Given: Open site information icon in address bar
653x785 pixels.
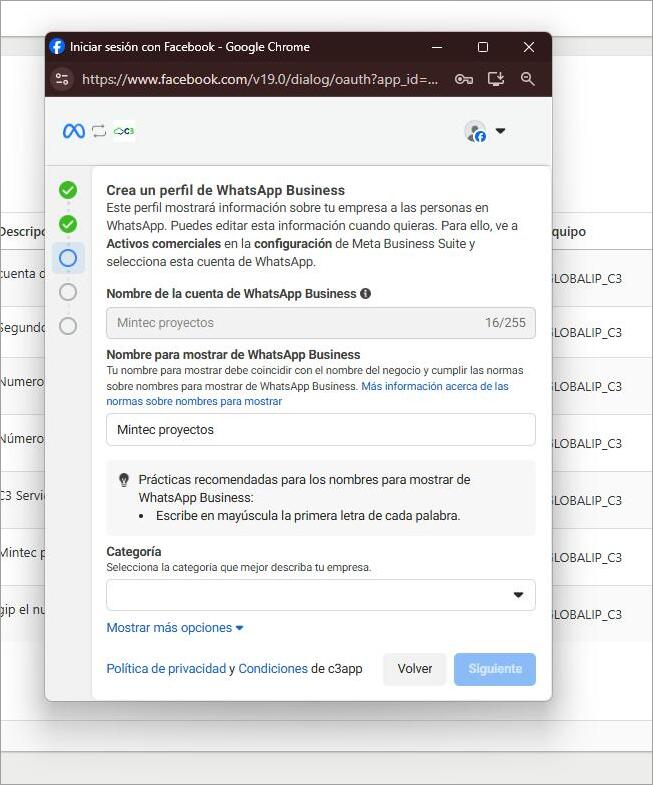Looking at the screenshot, I should (62, 79).
